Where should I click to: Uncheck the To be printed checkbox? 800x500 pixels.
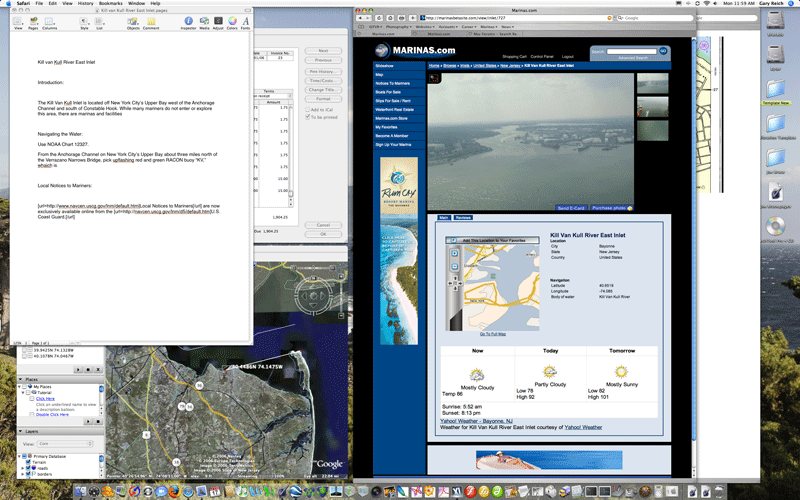point(308,117)
